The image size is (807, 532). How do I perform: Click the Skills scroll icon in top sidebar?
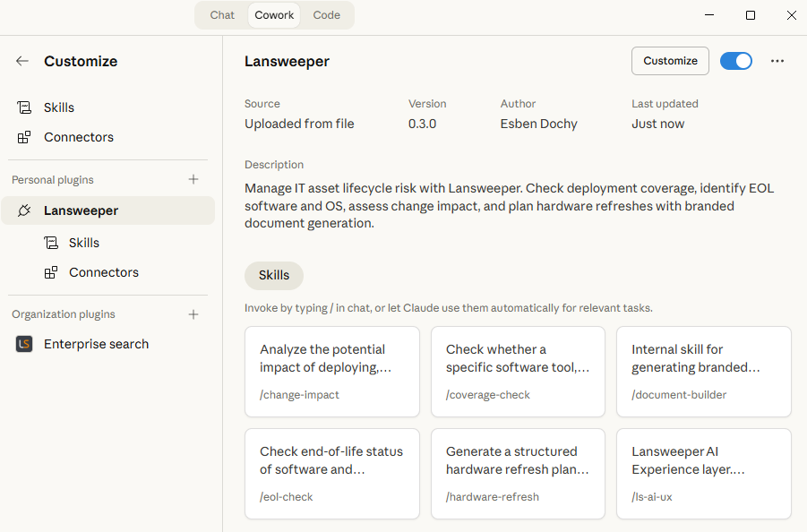(24, 107)
